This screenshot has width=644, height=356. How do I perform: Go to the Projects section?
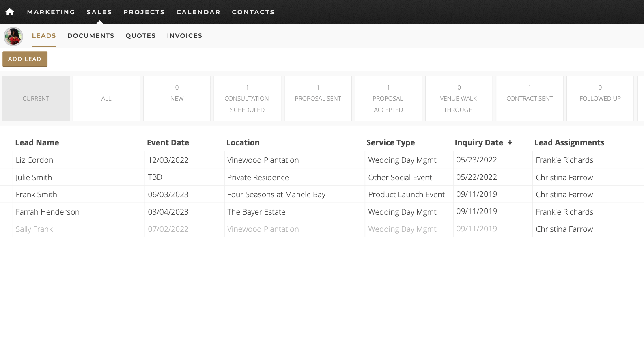click(x=144, y=12)
